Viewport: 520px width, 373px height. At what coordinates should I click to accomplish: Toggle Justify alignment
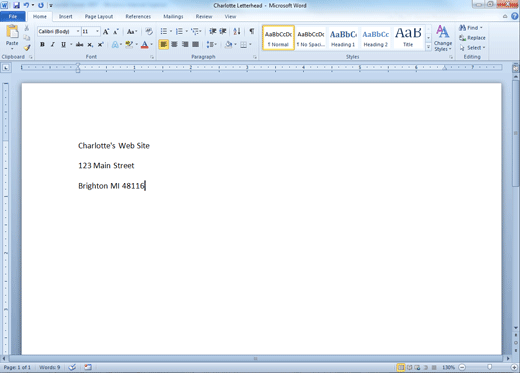(196, 44)
